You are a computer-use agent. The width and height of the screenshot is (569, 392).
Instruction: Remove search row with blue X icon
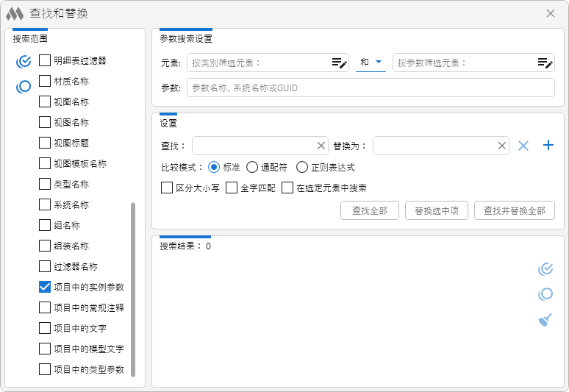(523, 146)
